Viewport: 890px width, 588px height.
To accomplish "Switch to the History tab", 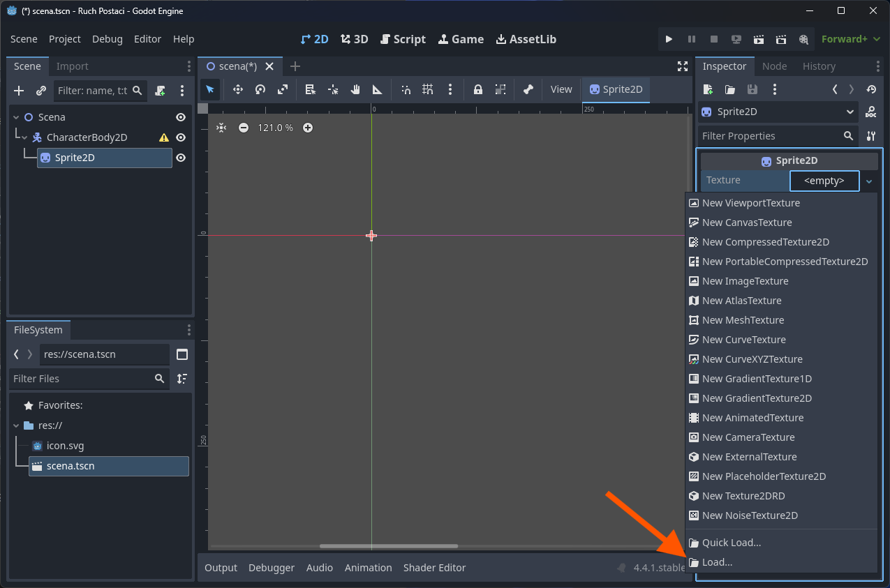I will (x=819, y=66).
